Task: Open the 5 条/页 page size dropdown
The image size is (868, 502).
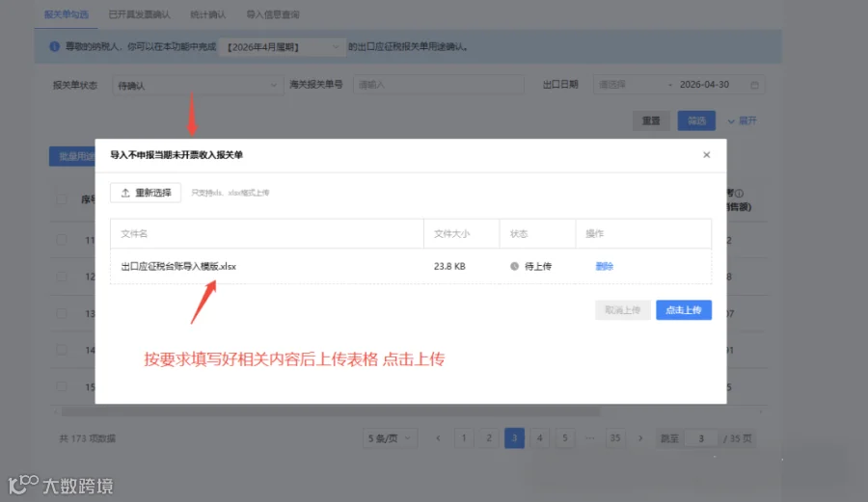Action: point(390,438)
